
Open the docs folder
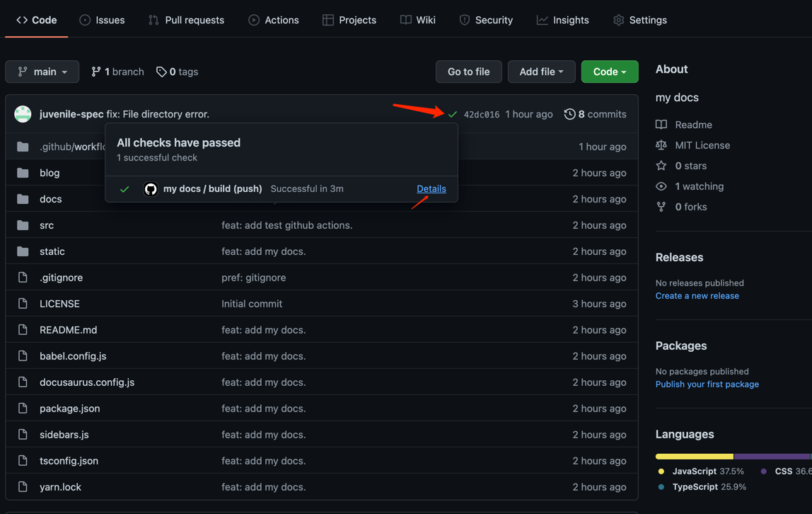pos(51,199)
